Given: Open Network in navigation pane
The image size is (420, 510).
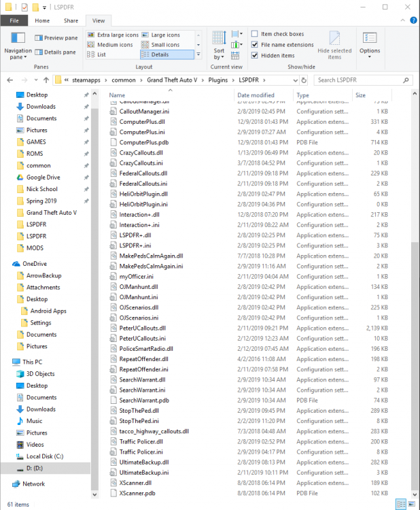Looking at the screenshot, I should (33, 484).
